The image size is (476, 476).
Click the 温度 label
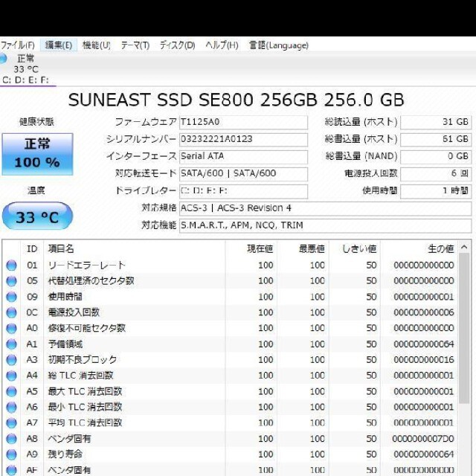(36, 190)
